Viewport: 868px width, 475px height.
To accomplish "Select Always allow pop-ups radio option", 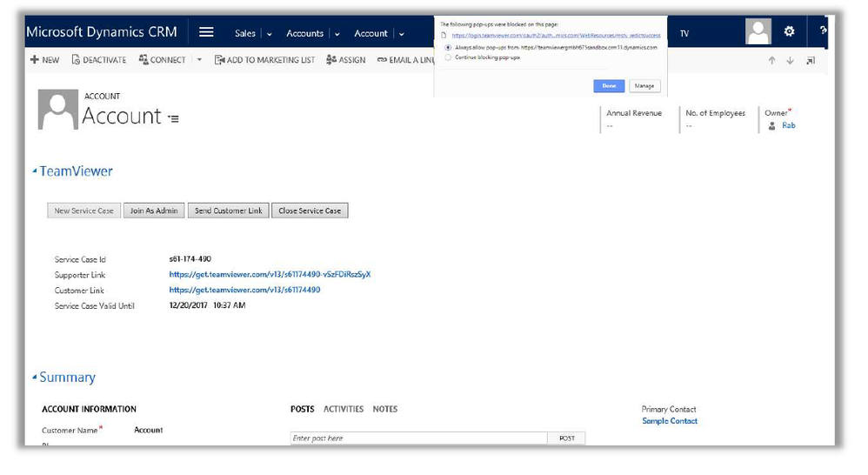I will 448,47.
